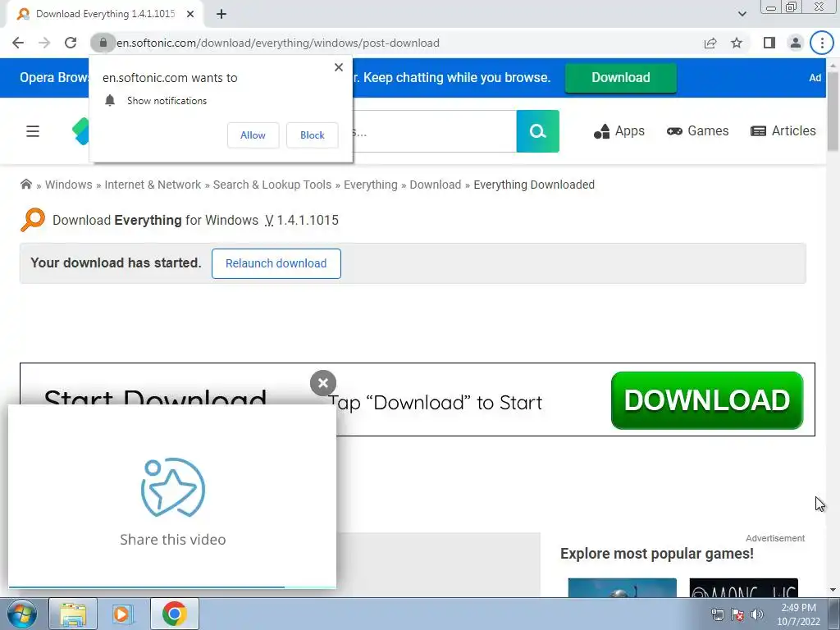Screen dimensions: 840x630
Task: Open the browser side panel
Action: (769, 43)
